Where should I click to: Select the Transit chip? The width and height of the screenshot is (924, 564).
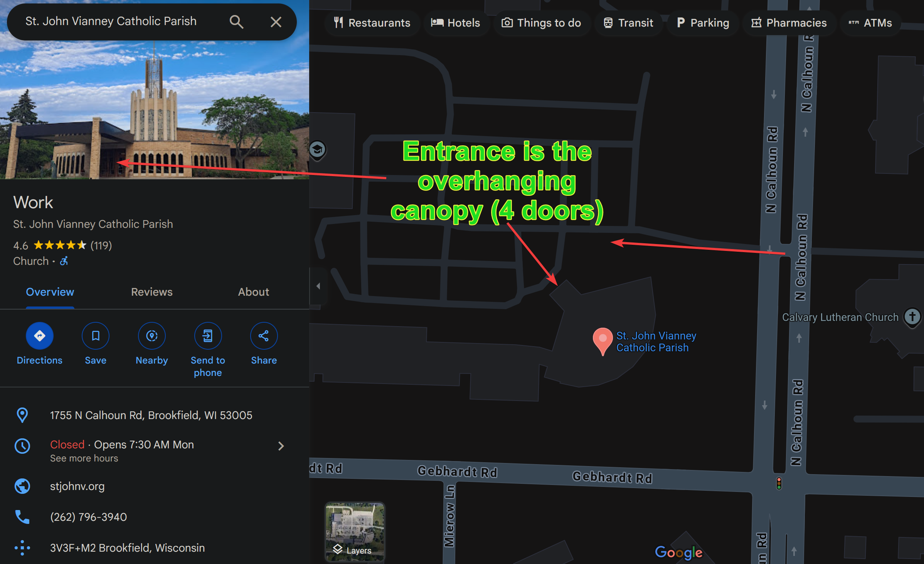click(x=628, y=23)
